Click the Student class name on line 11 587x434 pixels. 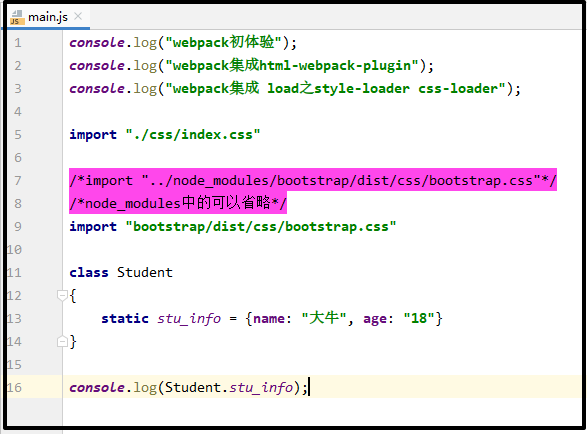point(145,272)
